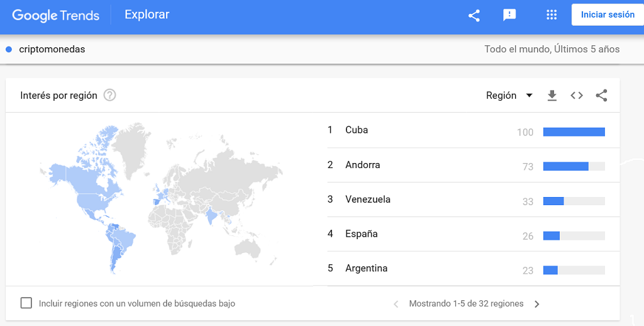Click the Google Trends logo
Viewport: 644px width, 326px height.
point(56,16)
